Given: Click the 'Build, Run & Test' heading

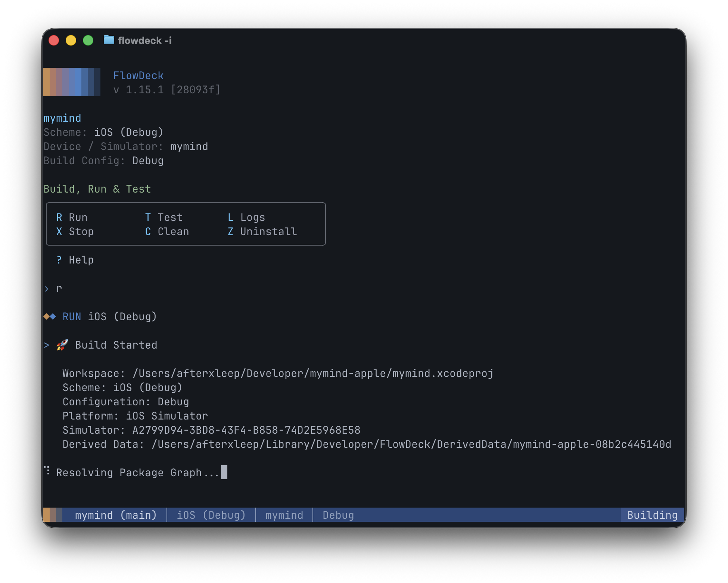Looking at the screenshot, I should pos(97,189).
